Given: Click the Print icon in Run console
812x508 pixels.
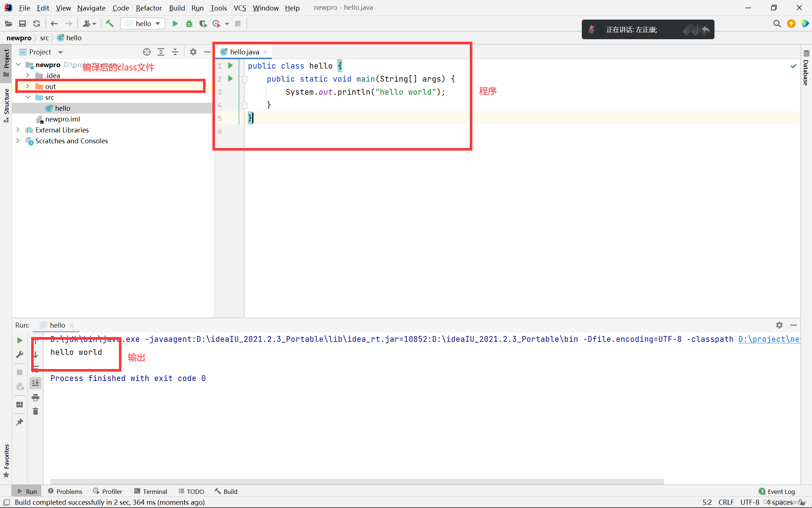Looking at the screenshot, I should [x=36, y=398].
